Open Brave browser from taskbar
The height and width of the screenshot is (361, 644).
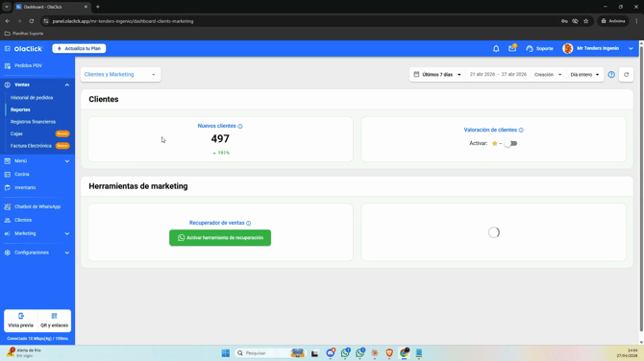[389, 353]
